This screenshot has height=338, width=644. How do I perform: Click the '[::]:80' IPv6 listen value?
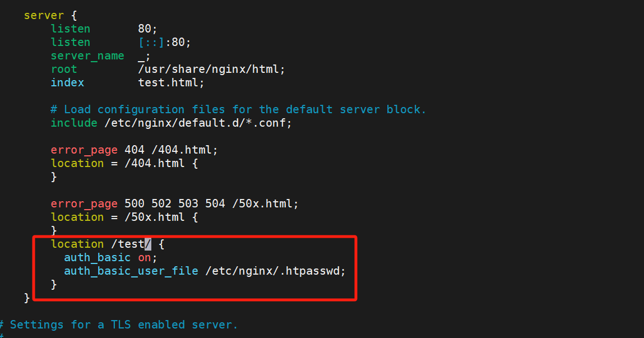pyautogui.click(x=165, y=42)
